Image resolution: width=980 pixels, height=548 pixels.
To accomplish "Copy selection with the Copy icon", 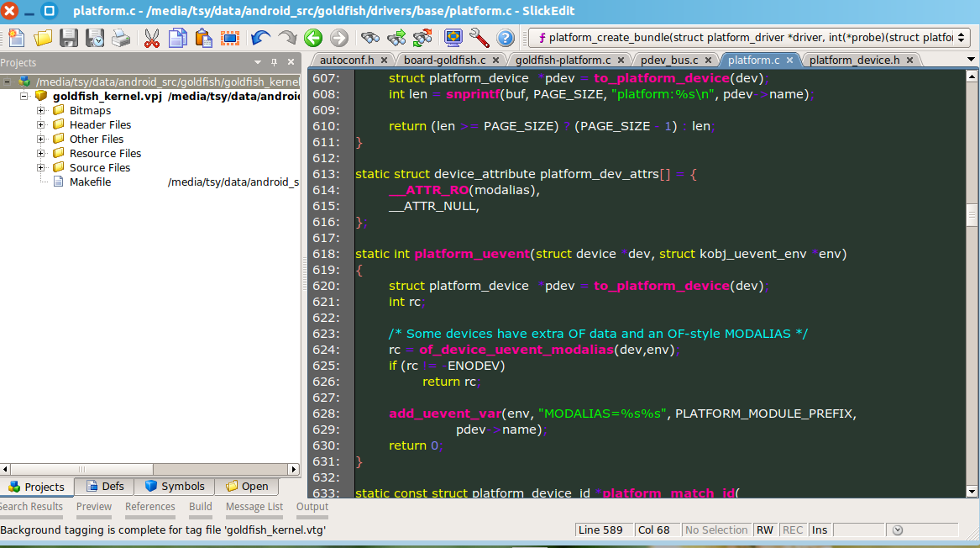I will 178,38.
